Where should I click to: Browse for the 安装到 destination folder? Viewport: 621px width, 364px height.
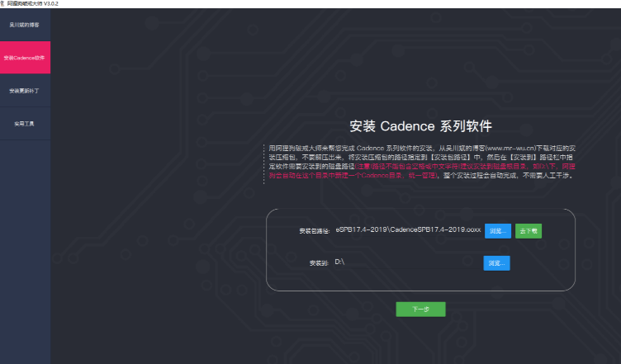pyautogui.click(x=496, y=263)
